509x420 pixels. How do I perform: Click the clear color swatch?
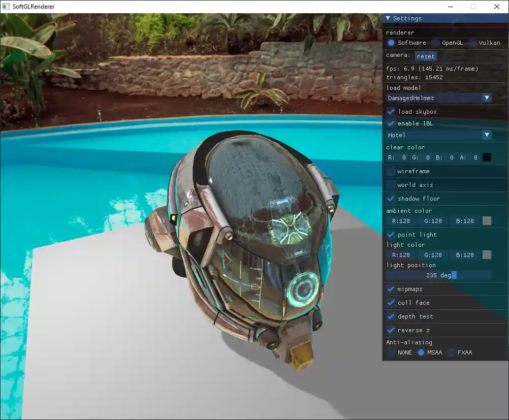tap(487, 157)
